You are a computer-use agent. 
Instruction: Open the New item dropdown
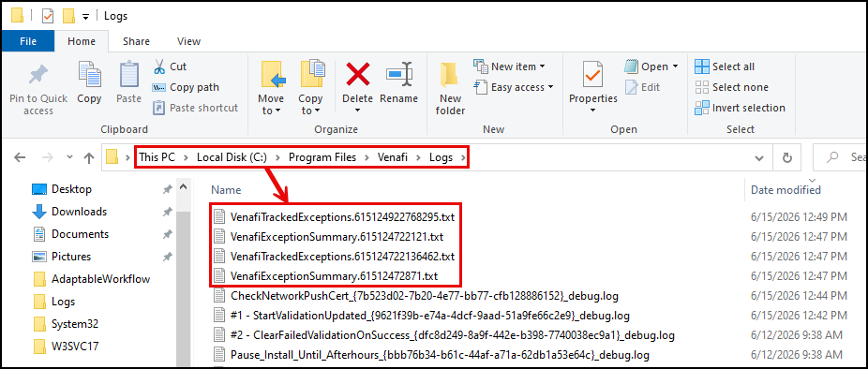click(509, 66)
